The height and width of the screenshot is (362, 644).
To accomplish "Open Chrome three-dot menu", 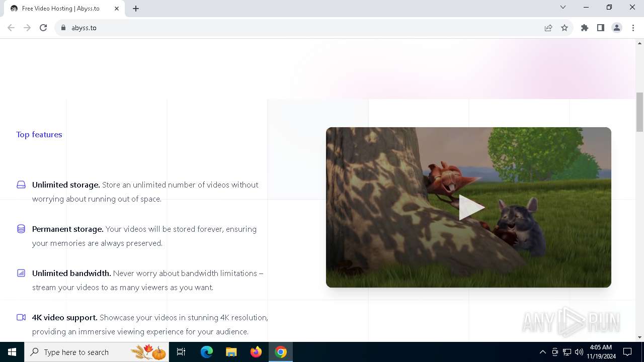I will [633, 28].
